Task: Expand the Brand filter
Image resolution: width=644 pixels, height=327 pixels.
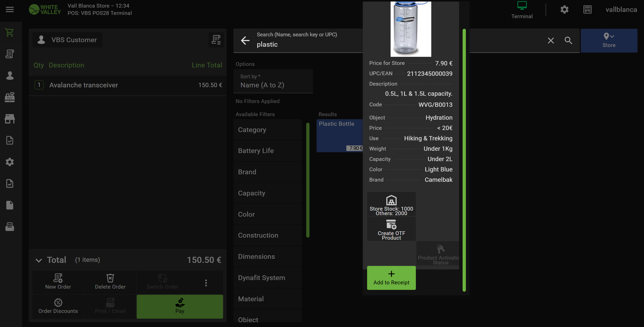Action: [x=267, y=172]
